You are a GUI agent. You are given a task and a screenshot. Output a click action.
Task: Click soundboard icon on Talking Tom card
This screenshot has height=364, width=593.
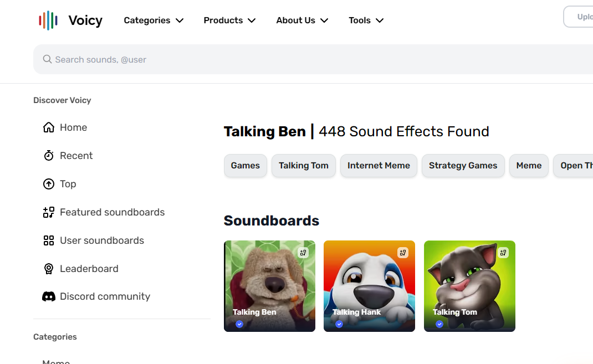click(x=503, y=253)
